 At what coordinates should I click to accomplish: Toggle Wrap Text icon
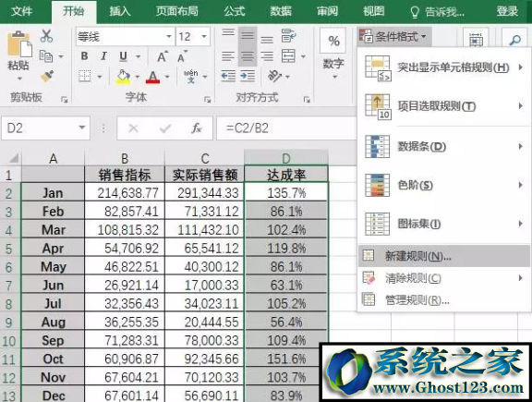289,36
